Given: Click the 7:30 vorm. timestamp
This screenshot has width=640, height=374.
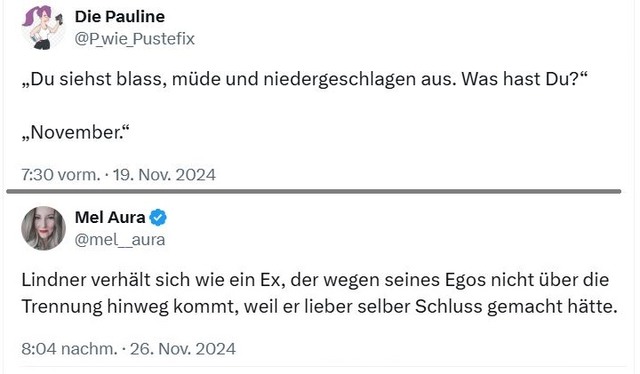Looking at the screenshot, I should [60, 175].
